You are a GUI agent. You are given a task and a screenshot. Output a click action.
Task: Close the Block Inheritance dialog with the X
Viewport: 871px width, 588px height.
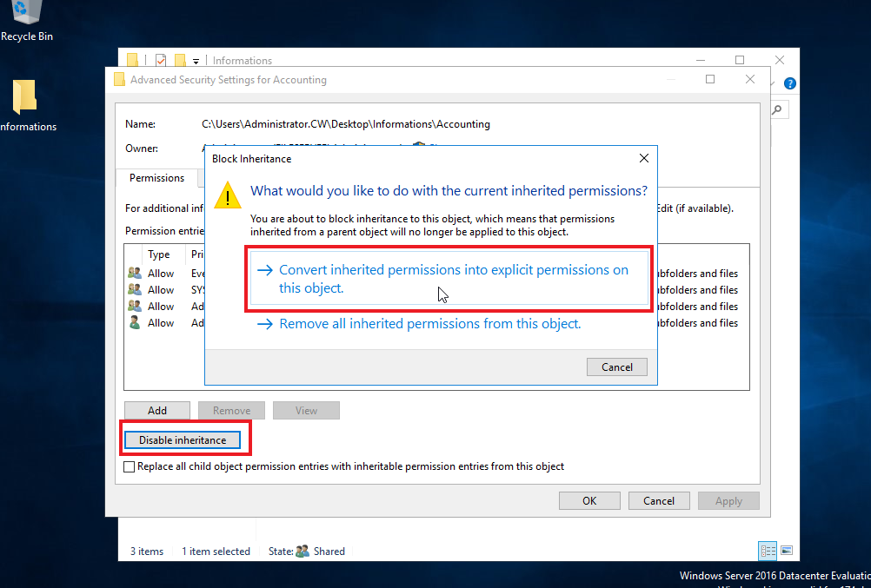(x=644, y=158)
